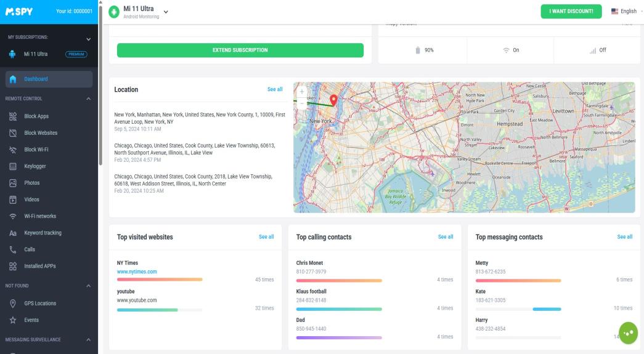Go to GPS Locations label in the sidebar
Viewport: 644px width, 354px height.
tap(40, 304)
